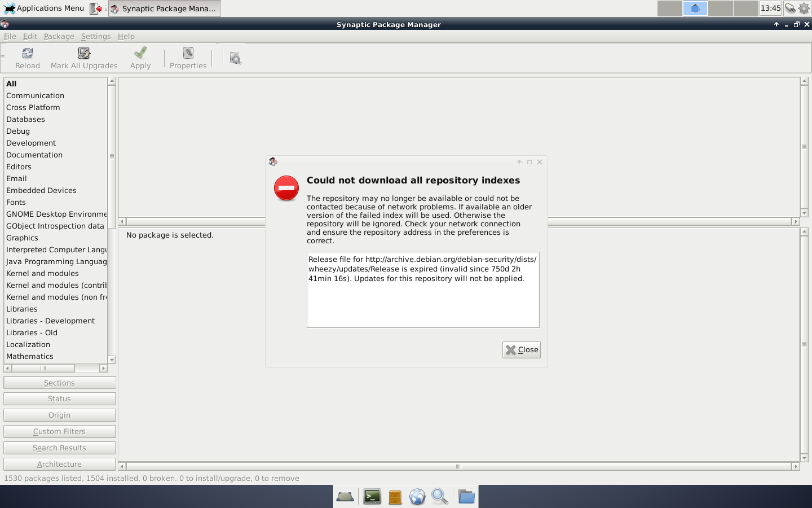Image resolution: width=812 pixels, height=508 pixels.
Task: Select the Localization category
Action: coord(55,344)
